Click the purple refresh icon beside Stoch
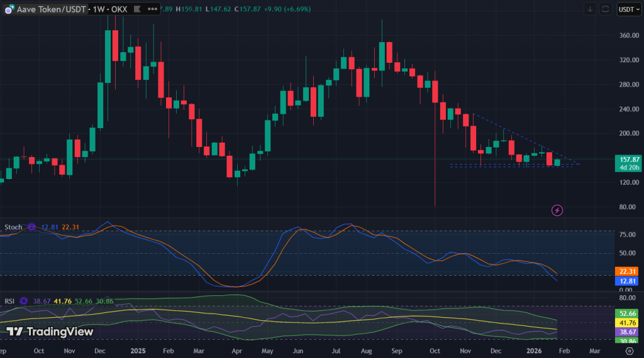 coord(32,227)
